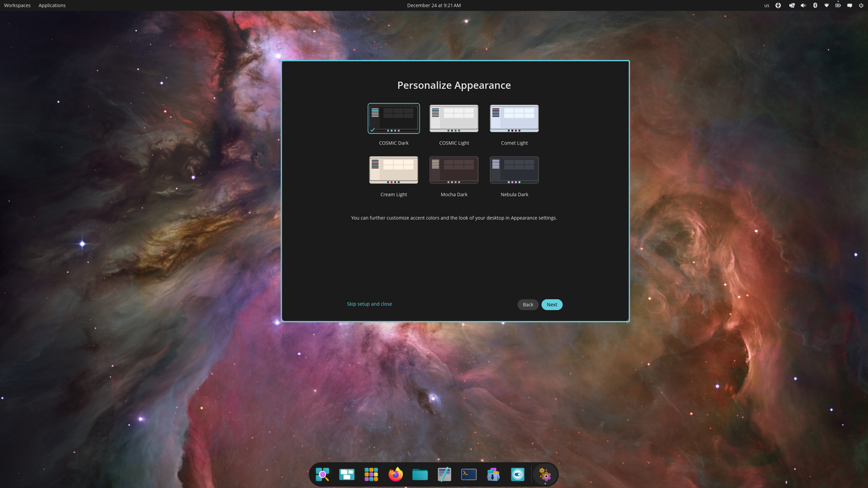Click the COSMIC Light theme thumbnail
The height and width of the screenshot is (488, 868).
[x=454, y=118]
